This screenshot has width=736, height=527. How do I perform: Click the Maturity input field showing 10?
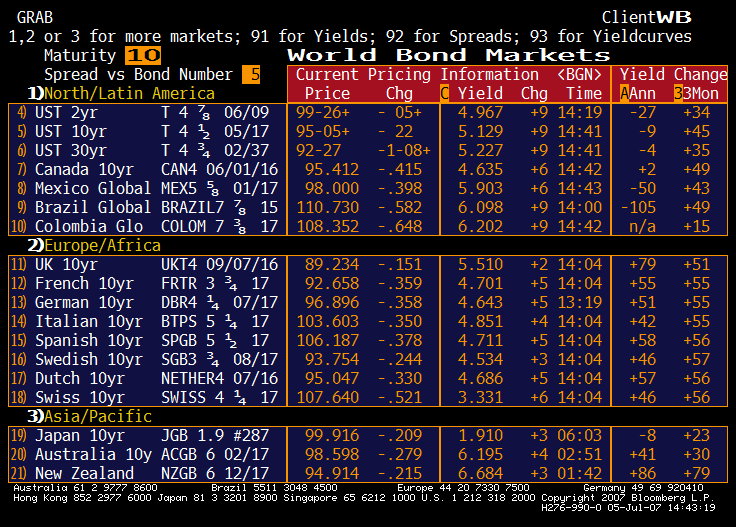(143, 55)
